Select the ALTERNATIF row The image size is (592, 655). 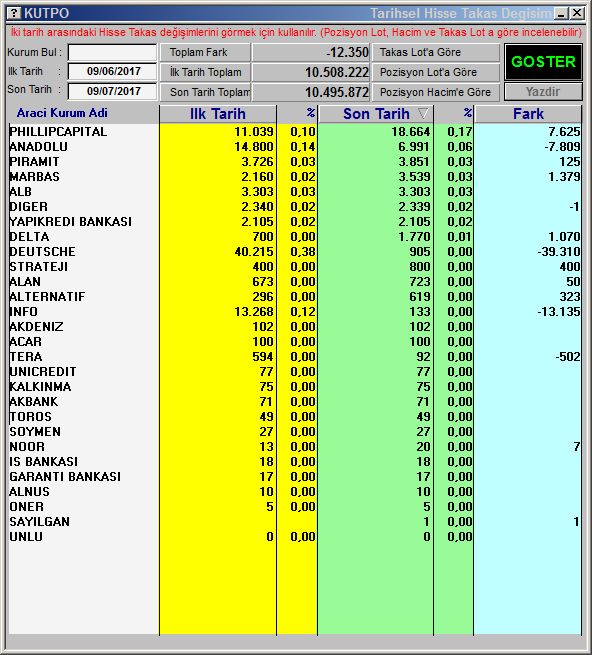tap(295, 297)
